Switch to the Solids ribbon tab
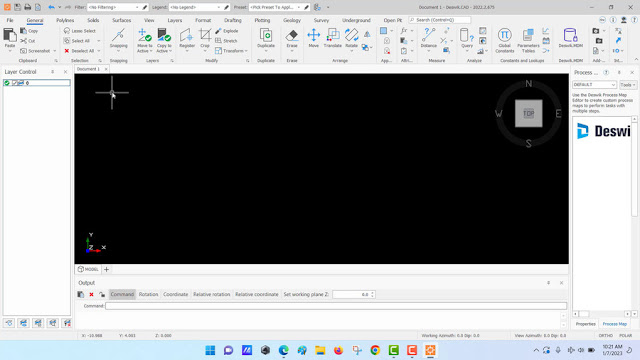The width and height of the screenshot is (640, 360). [x=93, y=20]
